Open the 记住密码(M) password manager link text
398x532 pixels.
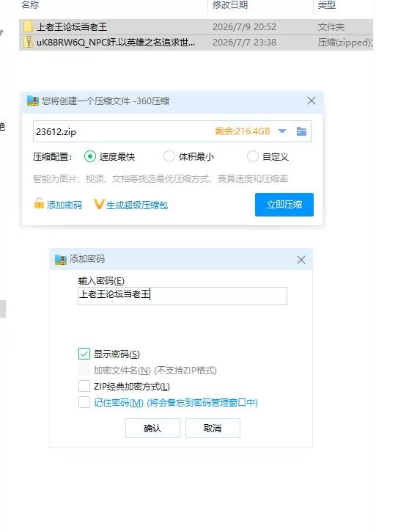(176, 403)
